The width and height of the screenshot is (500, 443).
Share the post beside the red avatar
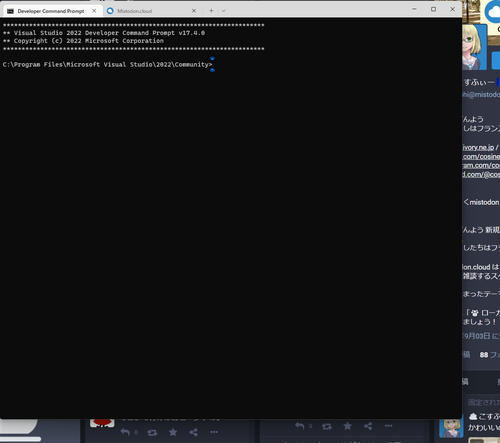pyautogui.click(x=193, y=432)
